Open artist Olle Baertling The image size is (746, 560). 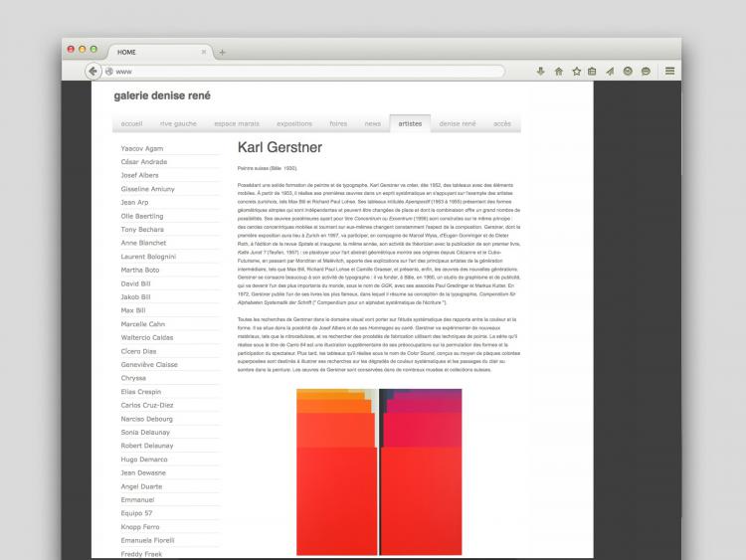[142, 216]
